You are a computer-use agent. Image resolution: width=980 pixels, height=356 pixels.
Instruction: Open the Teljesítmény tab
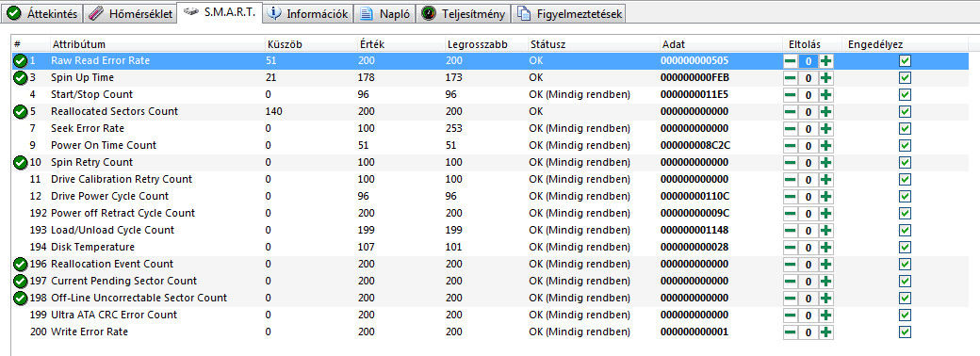(x=464, y=13)
